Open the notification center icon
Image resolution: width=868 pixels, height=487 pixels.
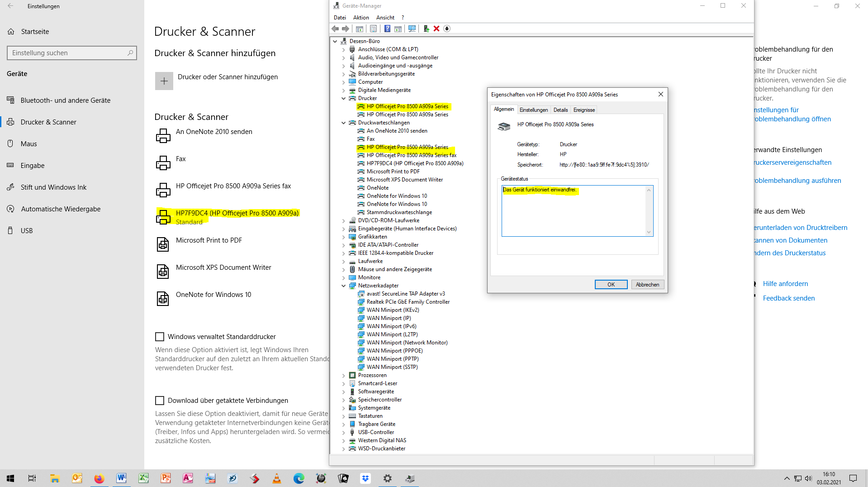[x=853, y=478]
